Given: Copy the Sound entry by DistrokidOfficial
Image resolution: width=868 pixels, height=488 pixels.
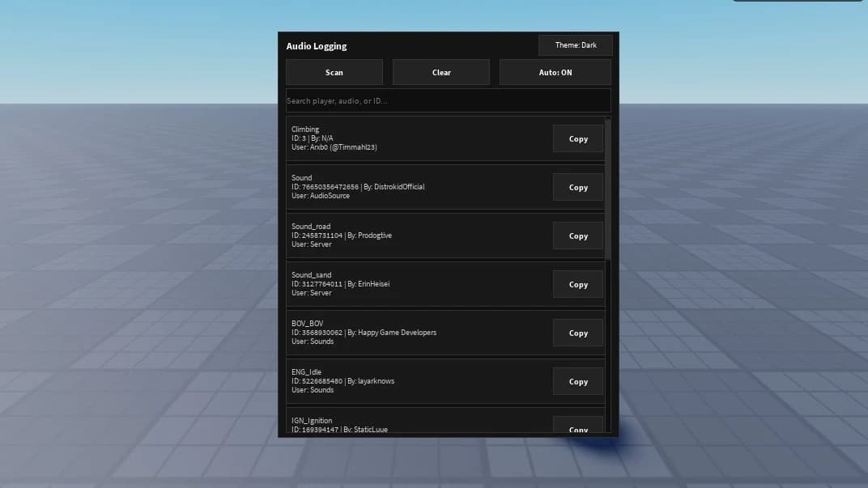Looking at the screenshot, I should pyautogui.click(x=578, y=188).
